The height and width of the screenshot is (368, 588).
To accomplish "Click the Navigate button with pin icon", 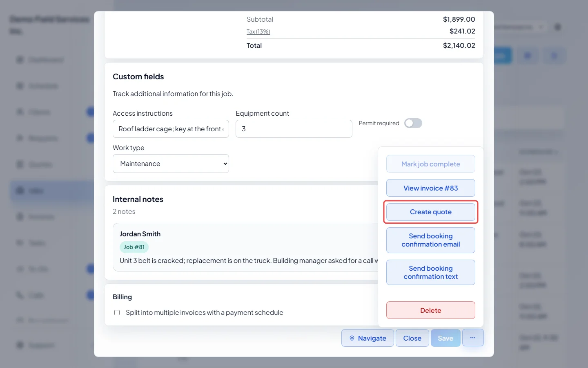I will pos(367,338).
